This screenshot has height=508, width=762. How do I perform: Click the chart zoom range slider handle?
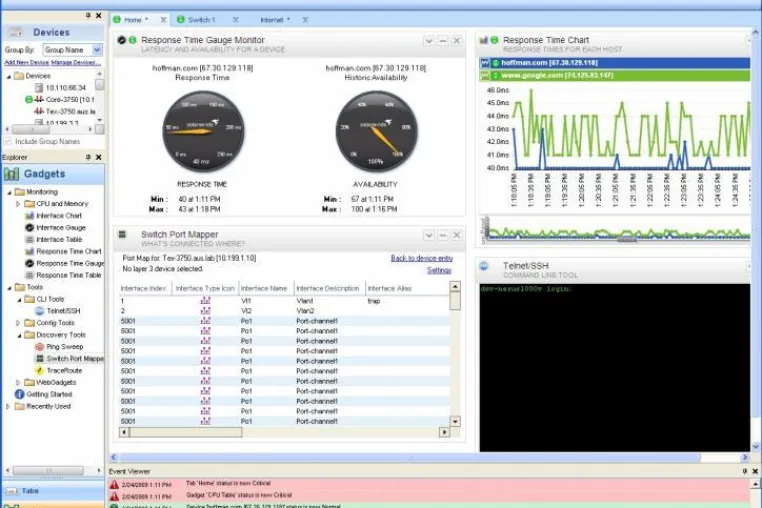pyautogui.click(x=627, y=240)
